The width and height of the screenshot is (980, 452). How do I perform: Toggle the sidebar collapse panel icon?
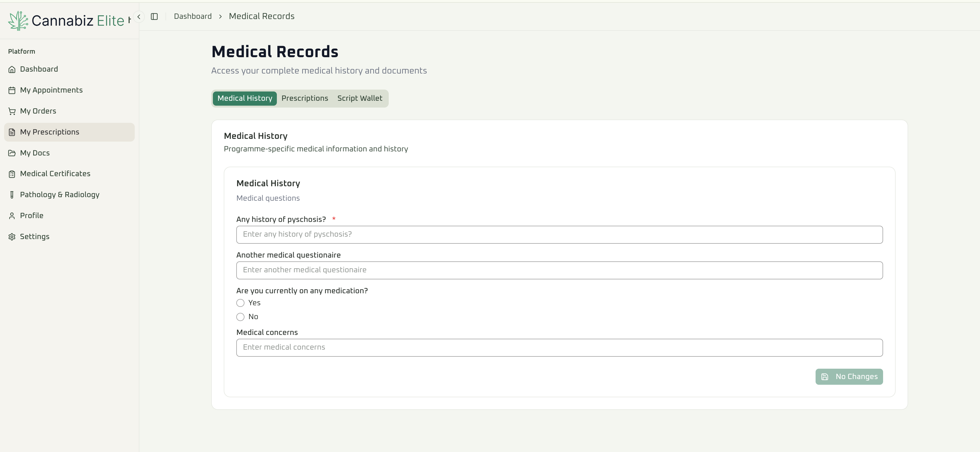154,16
